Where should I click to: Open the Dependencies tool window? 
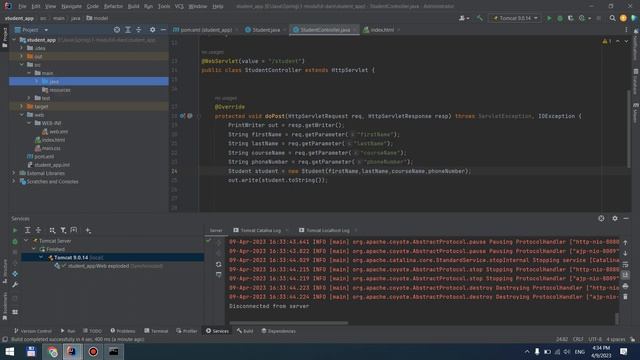[x=278, y=331]
